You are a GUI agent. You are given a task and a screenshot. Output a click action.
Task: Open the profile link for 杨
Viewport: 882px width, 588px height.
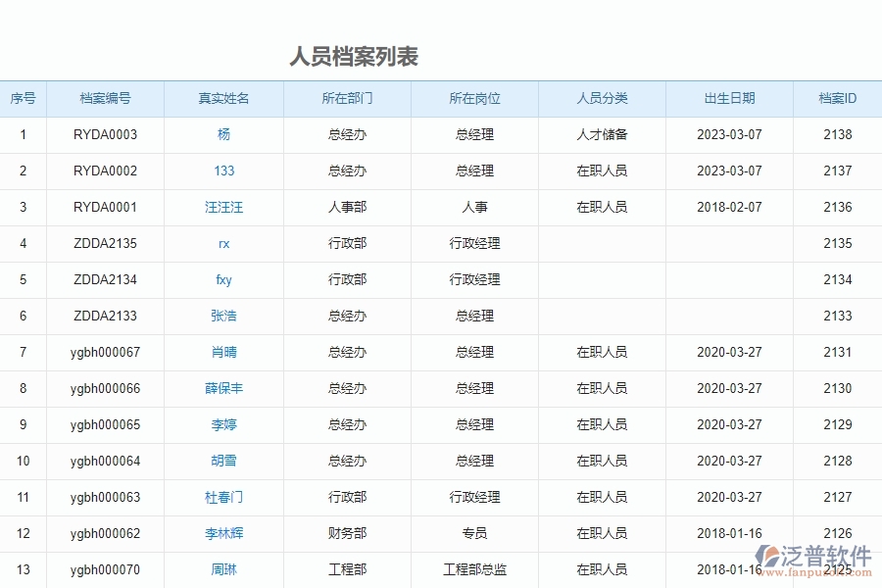coord(223,135)
